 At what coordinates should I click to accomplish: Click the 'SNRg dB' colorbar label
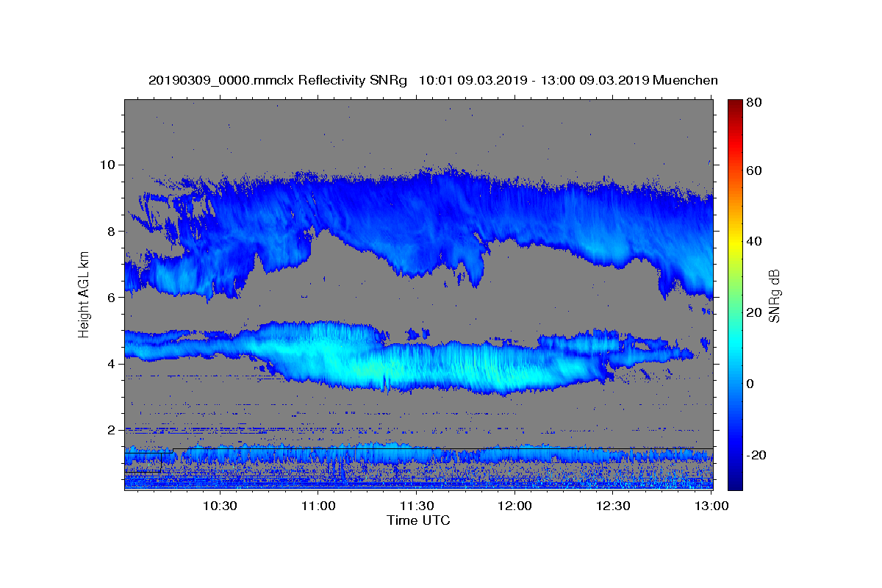click(x=773, y=295)
